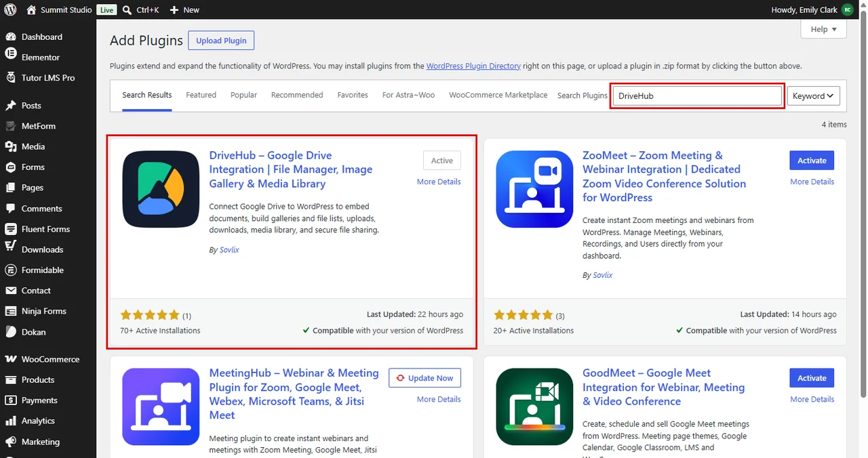Open Emily Clark's avatar badge

point(847,9)
